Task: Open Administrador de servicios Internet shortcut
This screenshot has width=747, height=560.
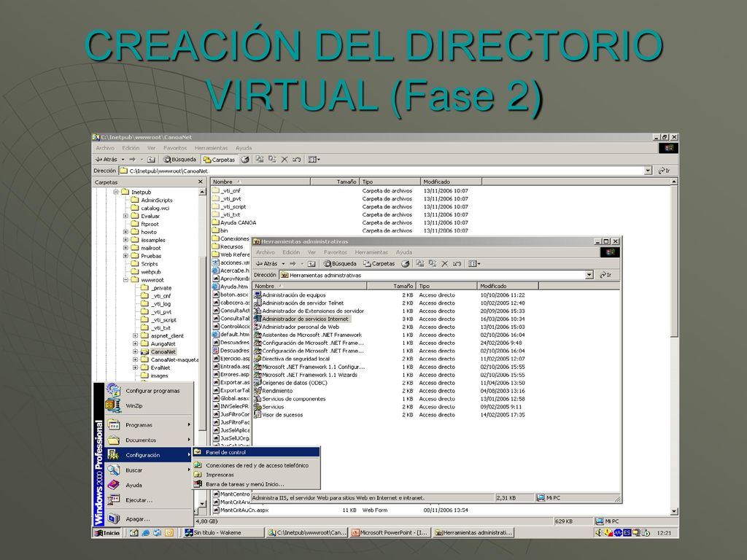Action: pyautogui.click(x=301, y=319)
